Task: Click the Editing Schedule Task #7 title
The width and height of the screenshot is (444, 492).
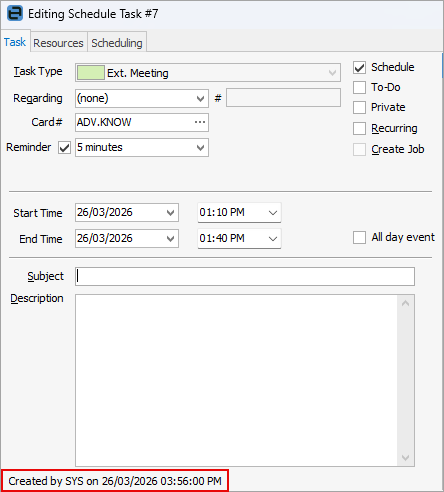Action: click(x=93, y=14)
